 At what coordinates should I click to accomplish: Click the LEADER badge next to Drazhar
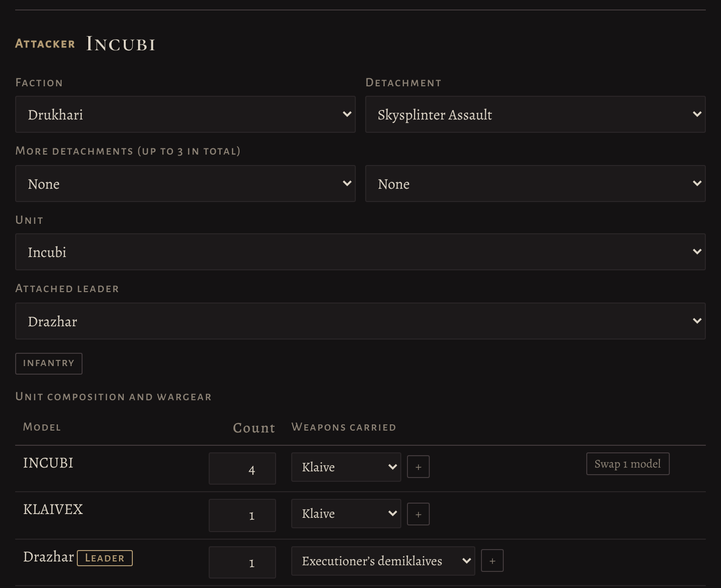click(105, 558)
